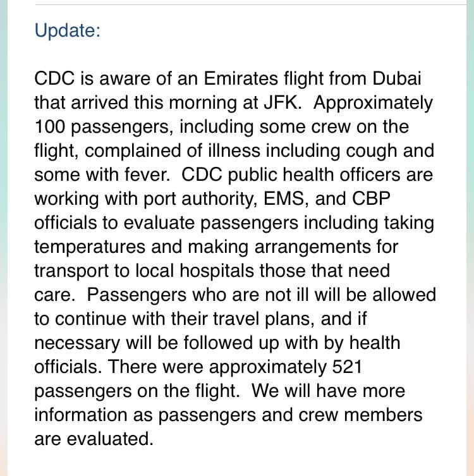Click on "JFK" in the text
The height and width of the screenshot is (476, 474).
coord(281,102)
